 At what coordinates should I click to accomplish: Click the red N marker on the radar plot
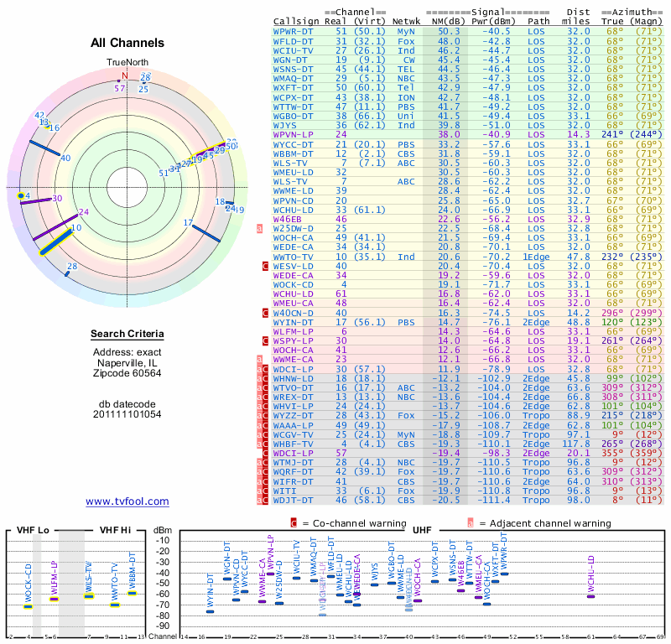tap(124, 76)
